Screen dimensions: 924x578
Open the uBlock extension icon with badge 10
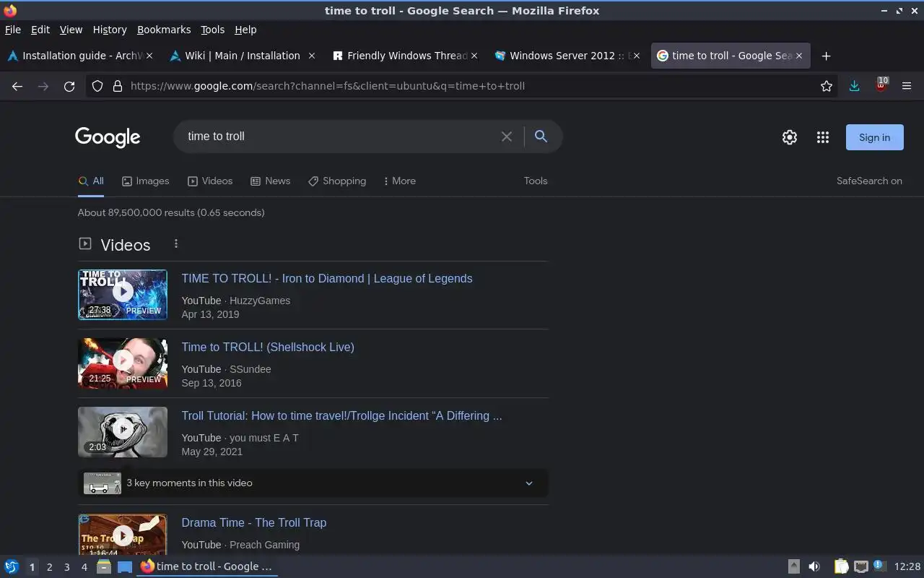881,85
